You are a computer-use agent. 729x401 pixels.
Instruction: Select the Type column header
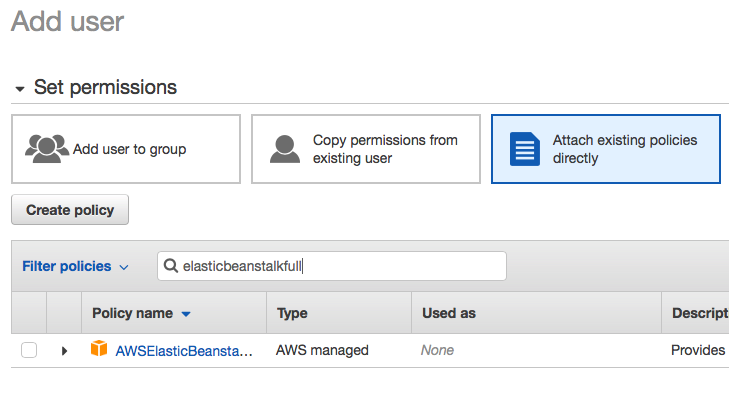292,313
